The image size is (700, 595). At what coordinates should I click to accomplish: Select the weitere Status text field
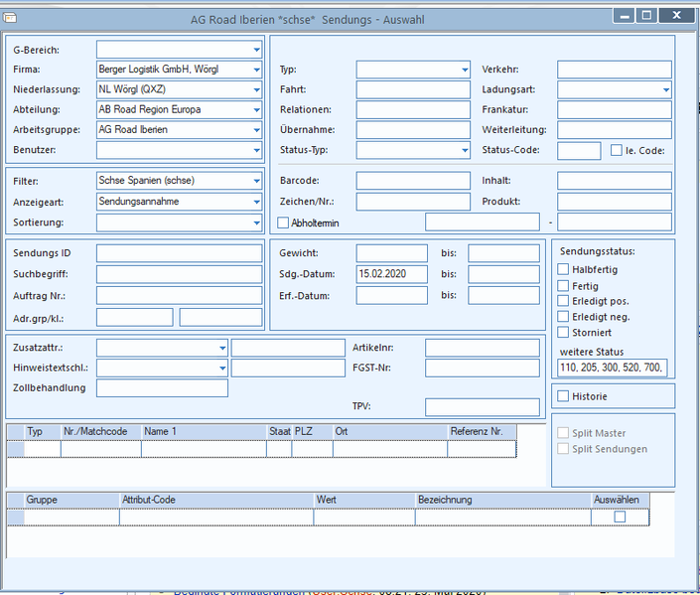click(x=612, y=368)
